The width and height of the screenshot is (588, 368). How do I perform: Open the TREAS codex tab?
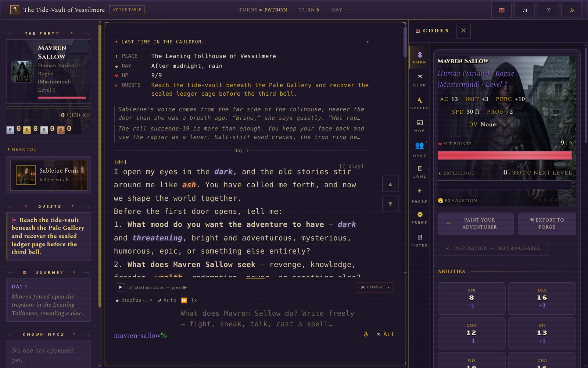[419, 218]
